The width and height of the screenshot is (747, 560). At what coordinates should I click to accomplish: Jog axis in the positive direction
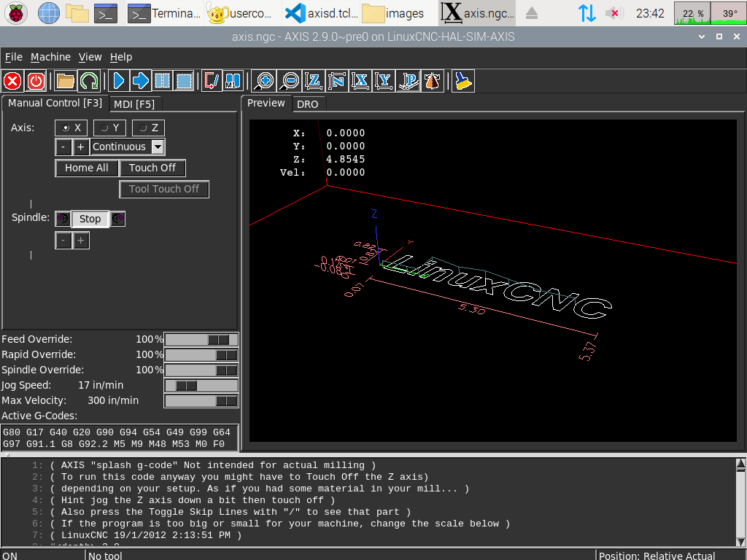coord(80,147)
